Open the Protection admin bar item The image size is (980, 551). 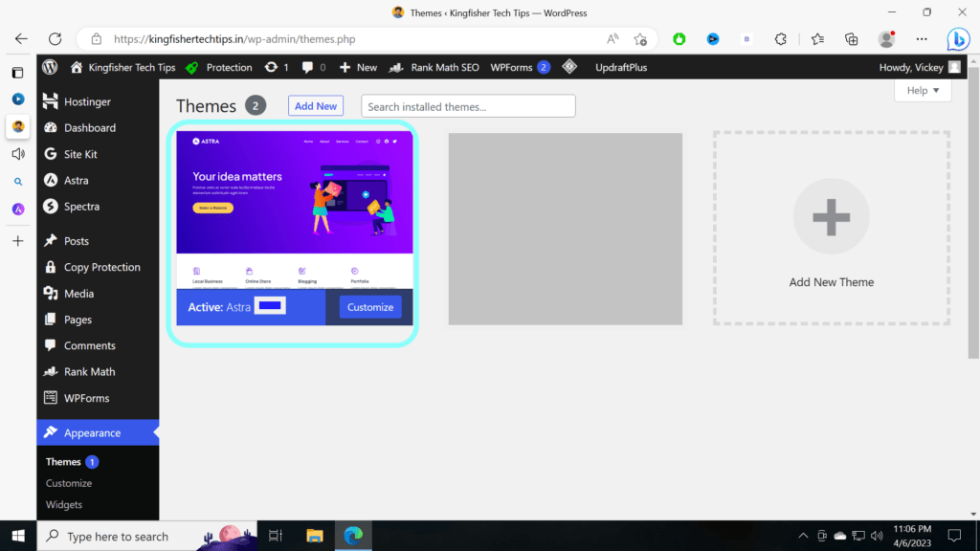tap(219, 67)
